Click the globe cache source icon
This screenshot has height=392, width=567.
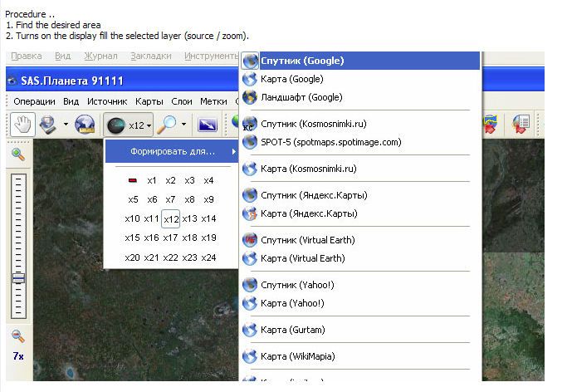click(84, 125)
